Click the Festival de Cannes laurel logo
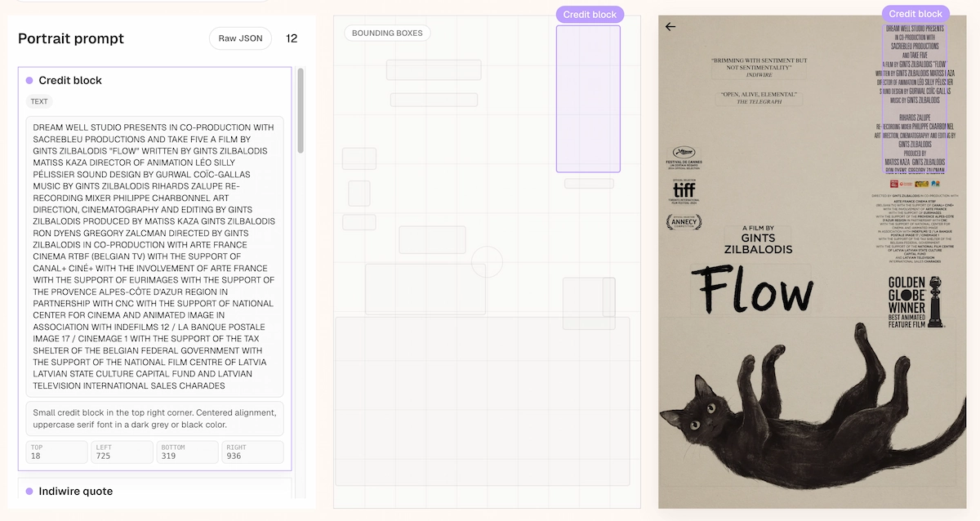980x521 pixels. click(x=683, y=158)
